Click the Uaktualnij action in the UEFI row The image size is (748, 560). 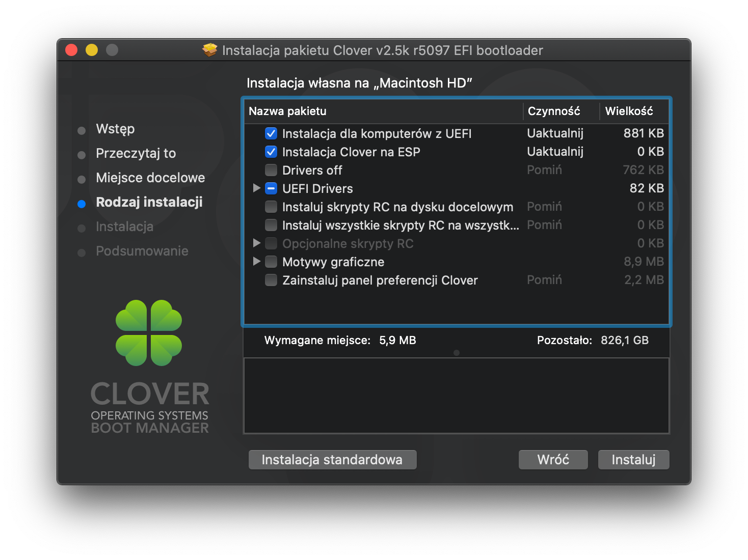[x=555, y=133]
